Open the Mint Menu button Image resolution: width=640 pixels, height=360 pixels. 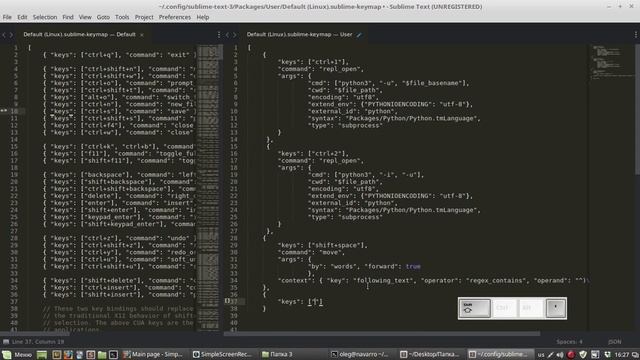17,354
